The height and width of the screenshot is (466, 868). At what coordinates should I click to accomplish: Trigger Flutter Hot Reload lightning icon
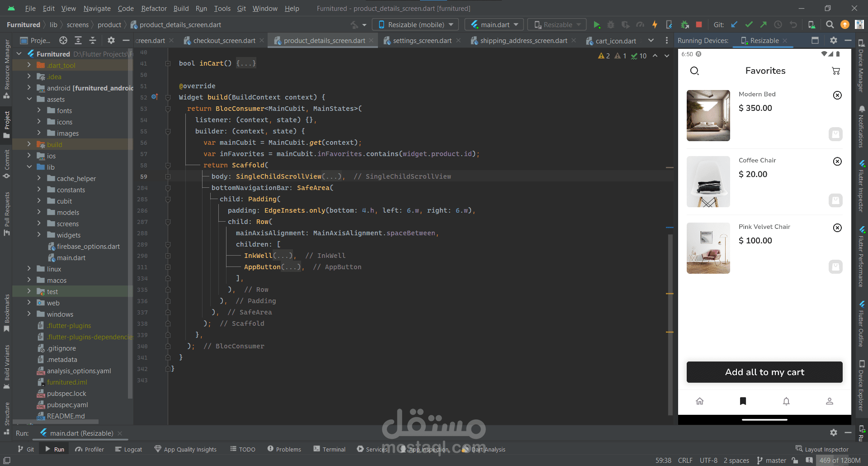click(655, 25)
